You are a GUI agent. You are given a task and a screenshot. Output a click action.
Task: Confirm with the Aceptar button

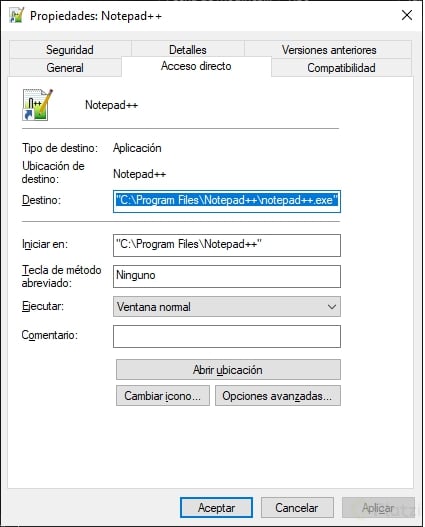pos(216,508)
